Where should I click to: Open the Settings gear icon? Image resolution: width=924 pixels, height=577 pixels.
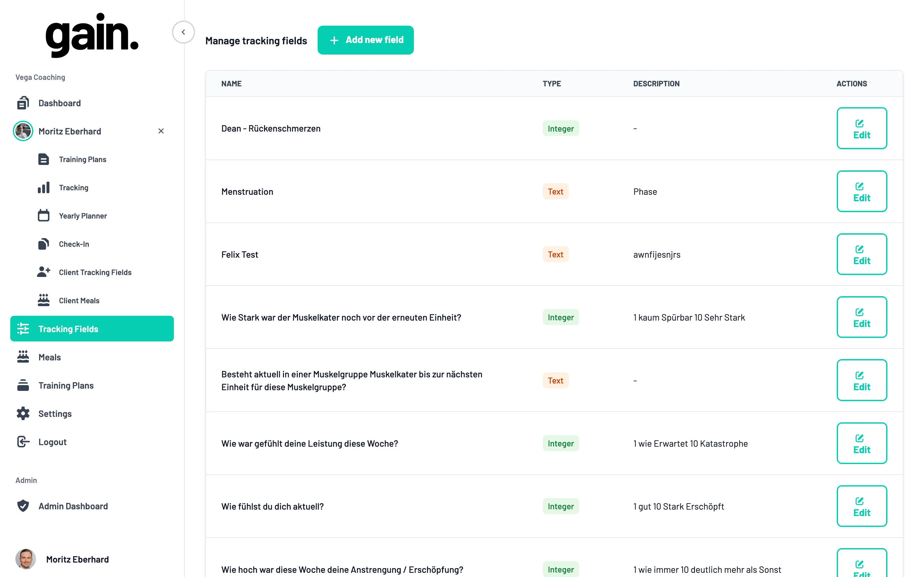pos(23,414)
